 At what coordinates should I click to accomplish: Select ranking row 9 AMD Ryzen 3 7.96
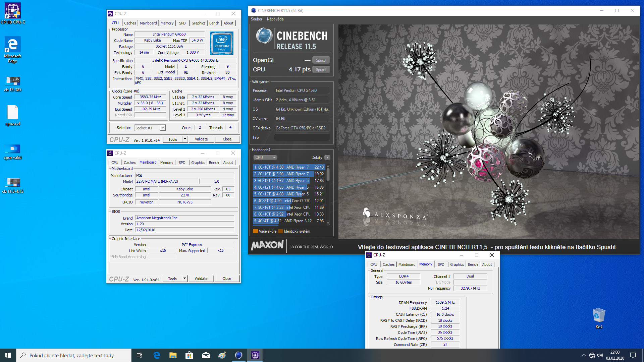click(x=289, y=221)
